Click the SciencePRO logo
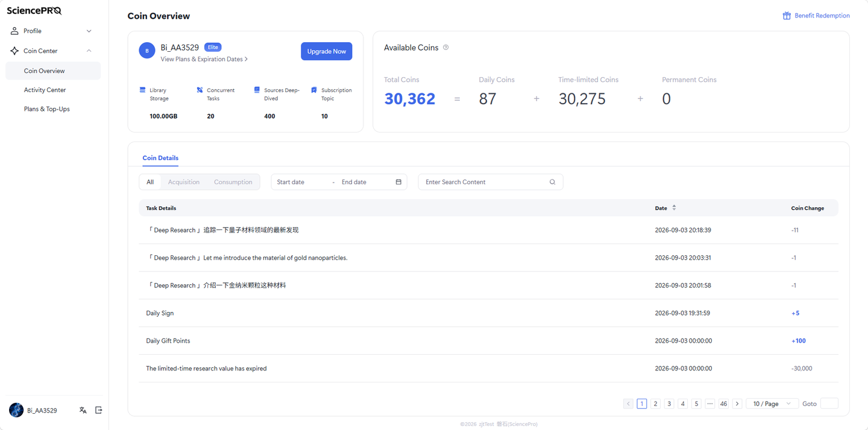 point(34,10)
